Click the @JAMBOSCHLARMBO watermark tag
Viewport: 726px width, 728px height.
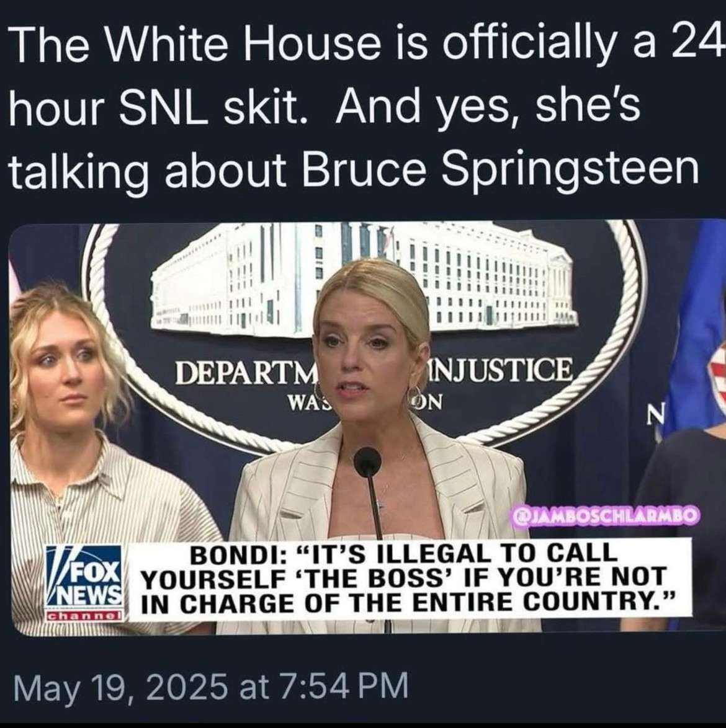(x=604, y=515)
